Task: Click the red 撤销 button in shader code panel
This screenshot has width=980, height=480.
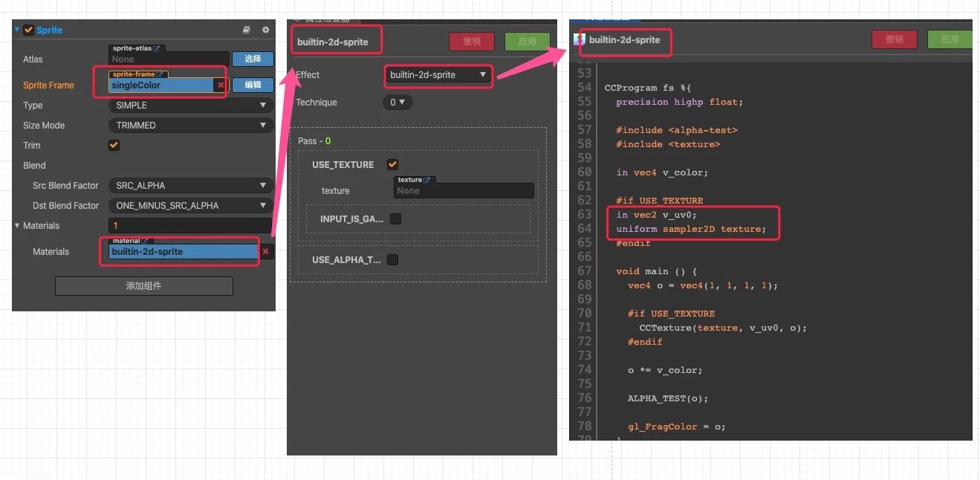Action: tap(895, 39)
